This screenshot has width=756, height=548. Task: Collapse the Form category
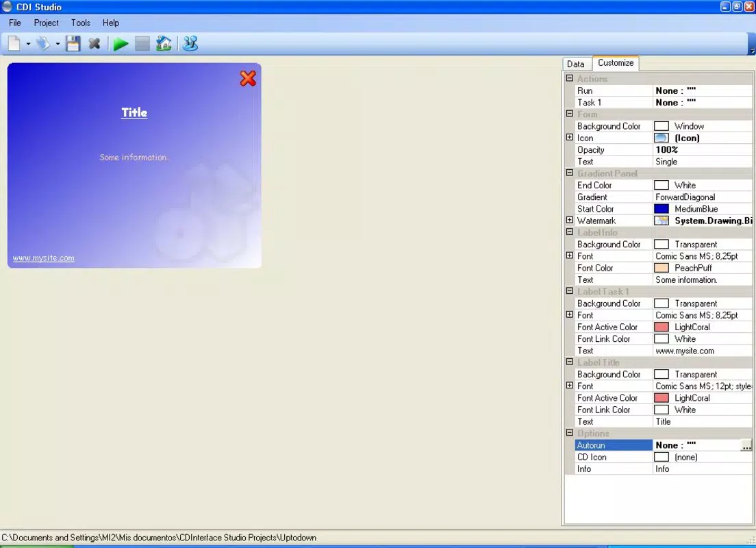tap(570, 114)
